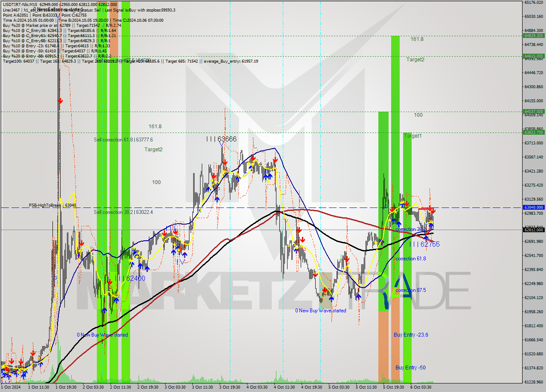The image size is (546, 392).
Task: Click the 63275.400 price axis label
Action: point(534,185)
